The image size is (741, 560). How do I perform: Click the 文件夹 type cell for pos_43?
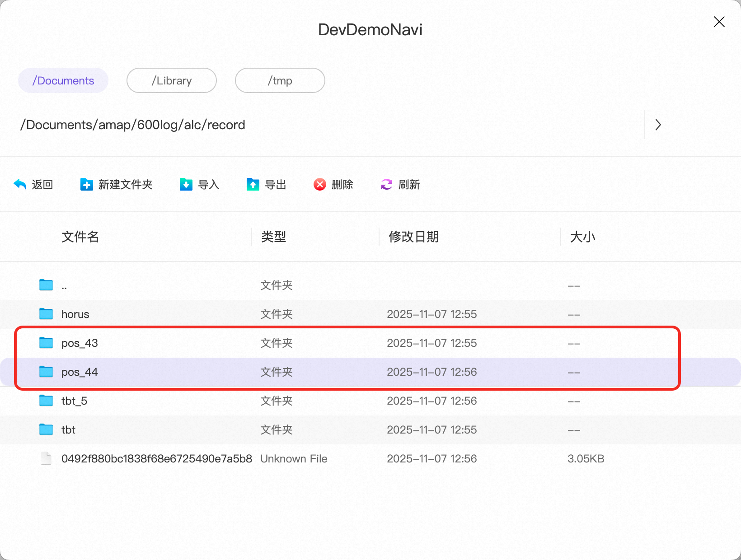pos(277,343)
